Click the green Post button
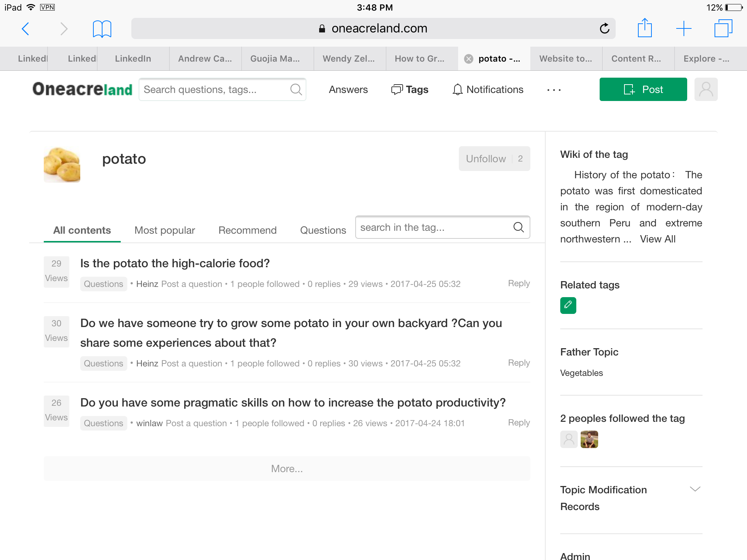 click(x=643, y=89)
